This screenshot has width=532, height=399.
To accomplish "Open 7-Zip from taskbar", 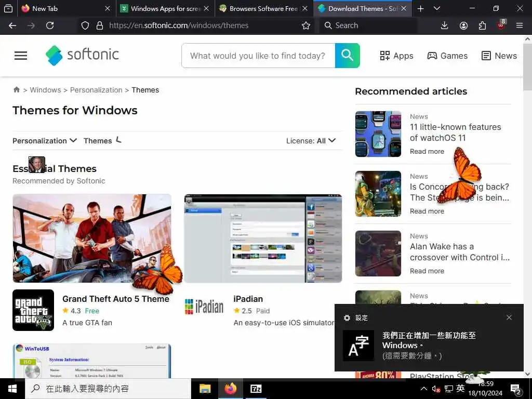I will point(256,389).
